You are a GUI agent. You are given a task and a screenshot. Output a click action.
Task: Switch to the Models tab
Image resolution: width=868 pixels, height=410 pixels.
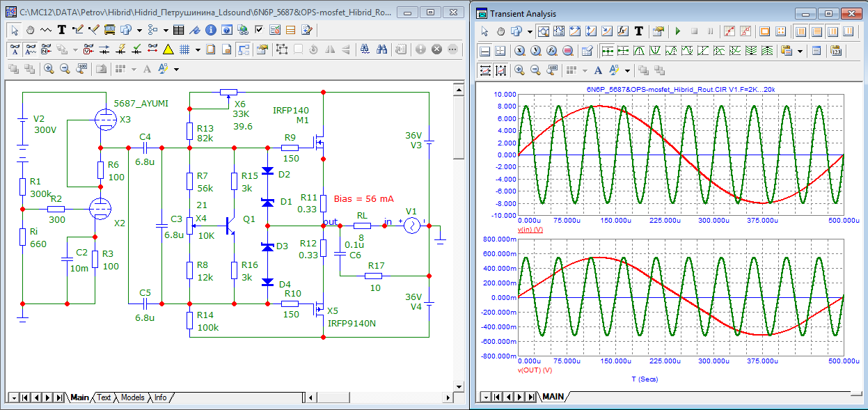[x=132, y=397]
